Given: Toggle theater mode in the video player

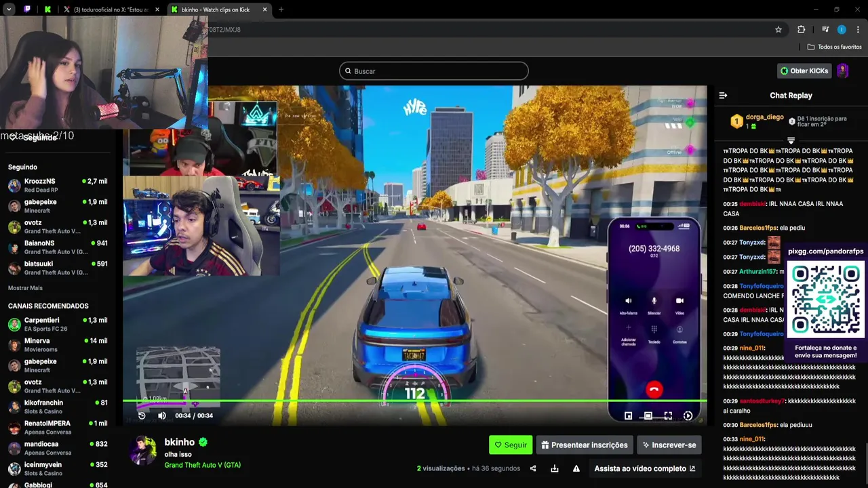Looking at the screenshot, I should tap(648, 415).
